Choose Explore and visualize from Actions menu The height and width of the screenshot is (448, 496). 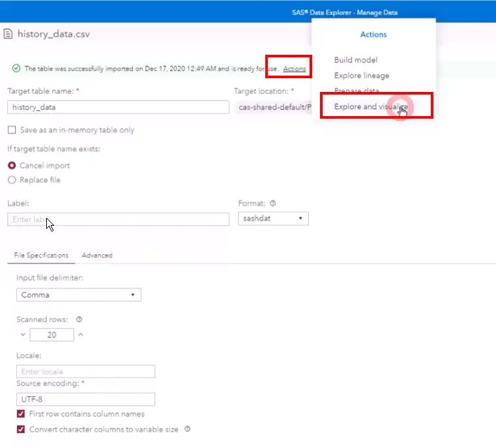pos(371,106)
